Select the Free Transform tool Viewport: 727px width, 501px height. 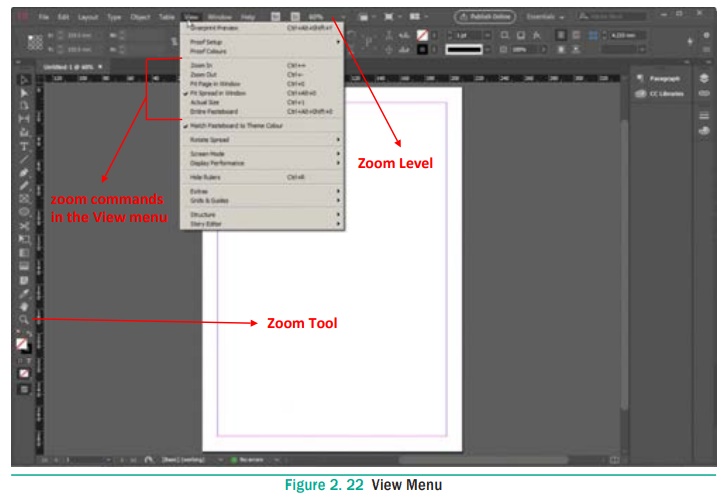pos(24,239)
